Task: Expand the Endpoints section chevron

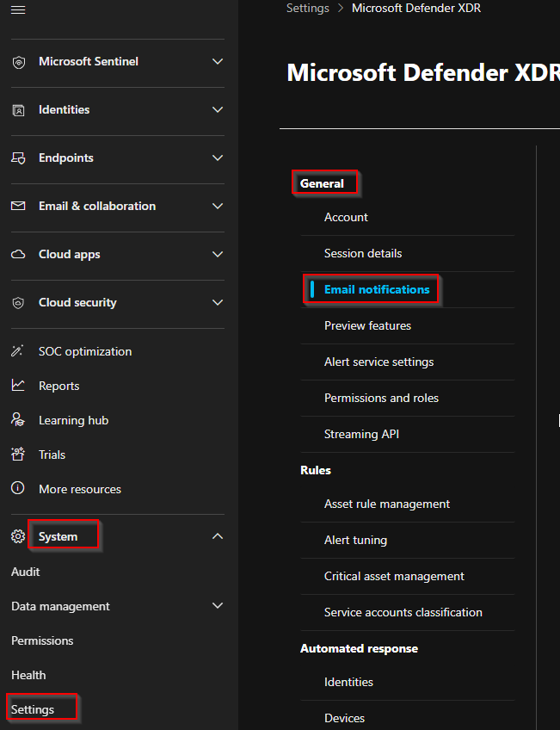Action: pos(218,158)
